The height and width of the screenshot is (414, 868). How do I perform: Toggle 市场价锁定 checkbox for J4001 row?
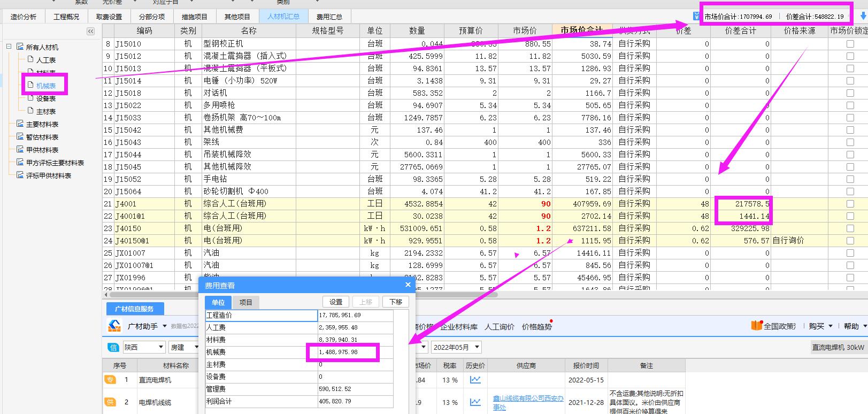point(850,204)
